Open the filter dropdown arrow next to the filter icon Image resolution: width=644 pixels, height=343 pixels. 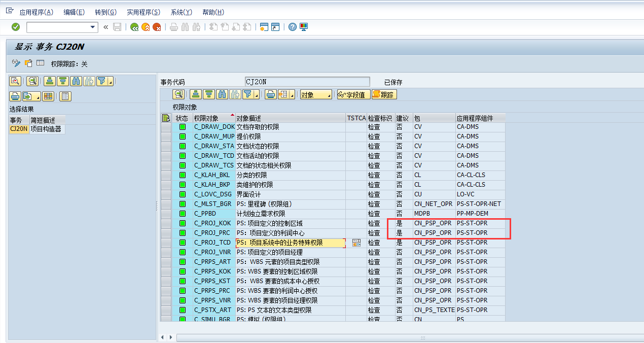(255, 94)
